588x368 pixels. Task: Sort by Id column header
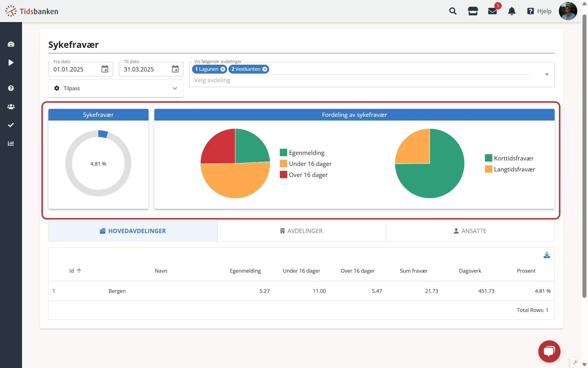tap(75, 271)
